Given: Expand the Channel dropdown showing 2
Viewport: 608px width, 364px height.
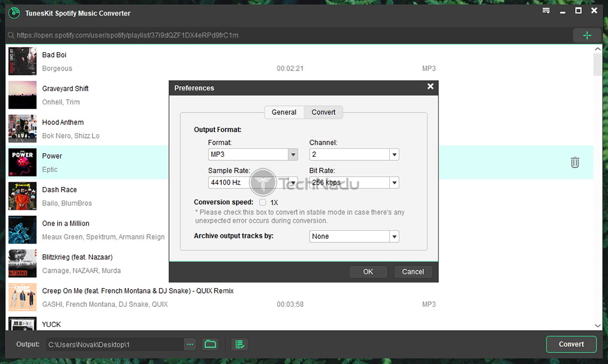Looking at the screenshot, I should pyautogui.click(x=395, y=155).
